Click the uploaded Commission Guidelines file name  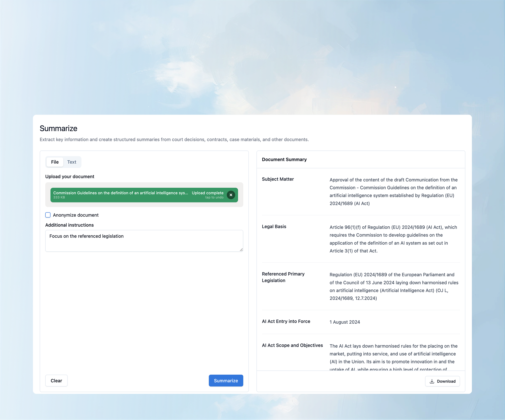[x=120, y=193]
